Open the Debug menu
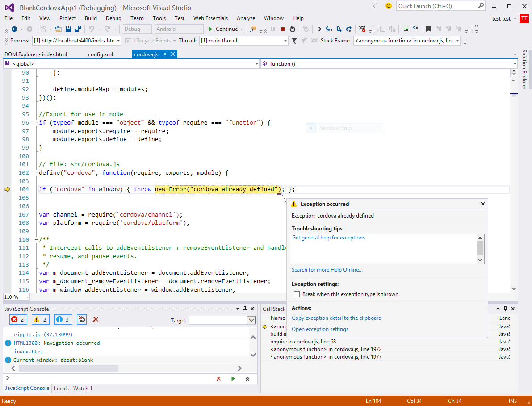Screen dimensions: 532x406 coord(113,18)
